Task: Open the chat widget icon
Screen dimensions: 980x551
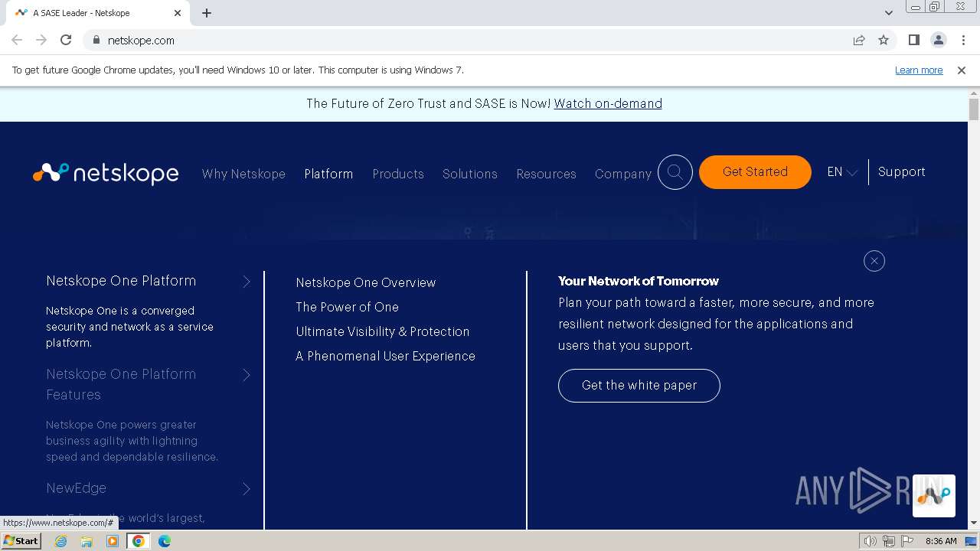Action: pyautogui.click(x=934, y=496)
